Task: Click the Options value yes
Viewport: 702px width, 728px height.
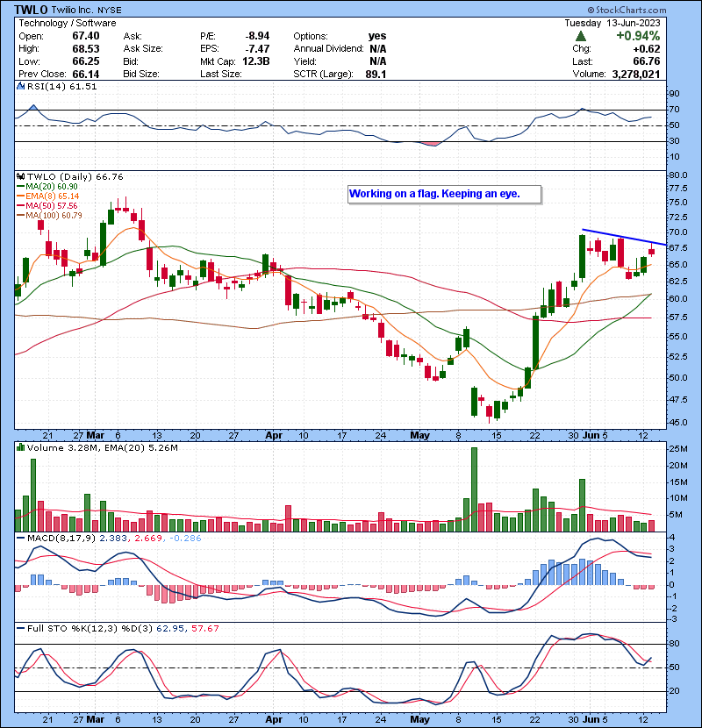Action: [x=377, y=36]
